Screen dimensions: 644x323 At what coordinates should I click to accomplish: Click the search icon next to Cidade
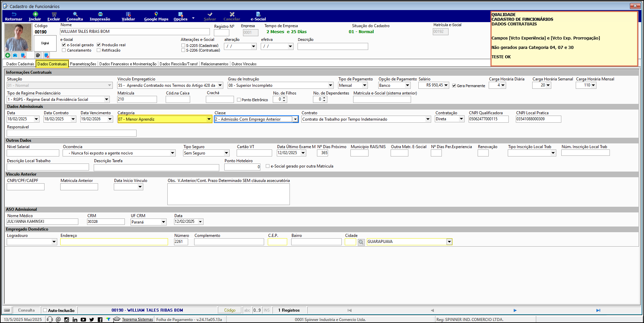click(x=361, y=242)
